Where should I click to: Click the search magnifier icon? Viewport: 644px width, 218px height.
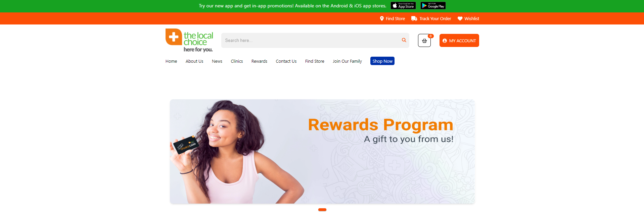click(x=404, y=40)
